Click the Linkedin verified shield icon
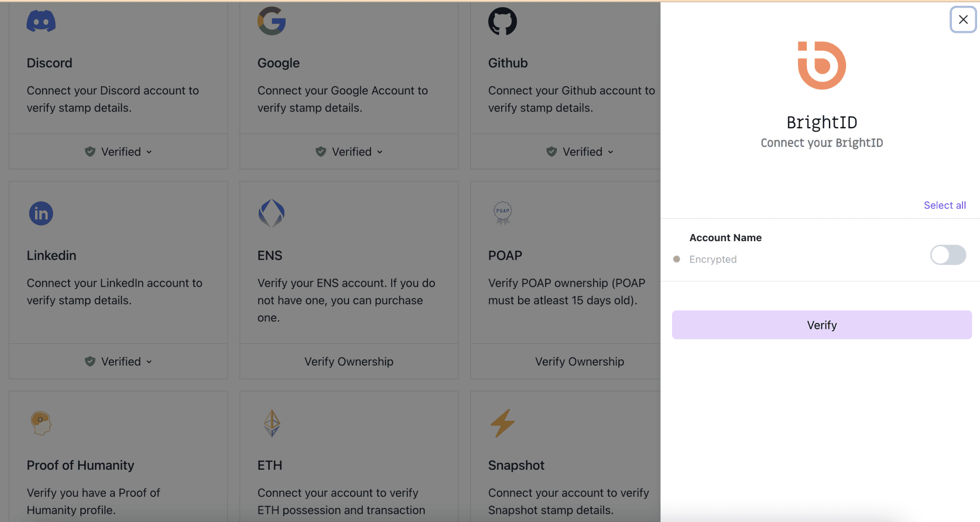This screenshot has width=980, height=522. [x=90, y=361]
